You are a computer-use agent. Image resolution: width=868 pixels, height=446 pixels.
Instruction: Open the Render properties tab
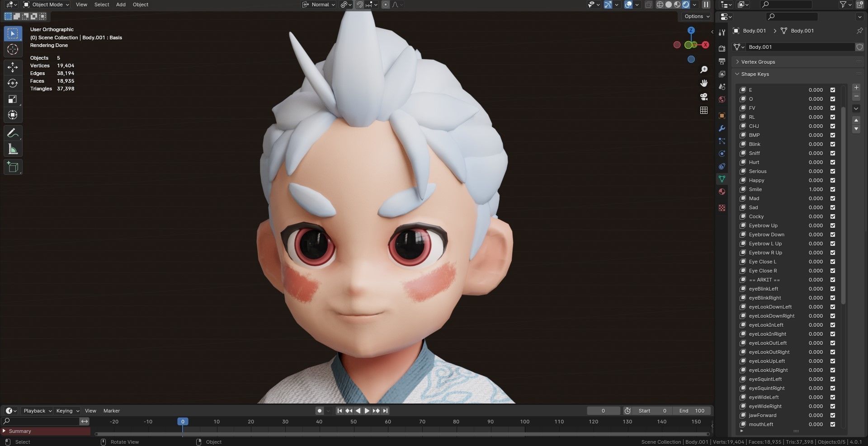point(722,49)
